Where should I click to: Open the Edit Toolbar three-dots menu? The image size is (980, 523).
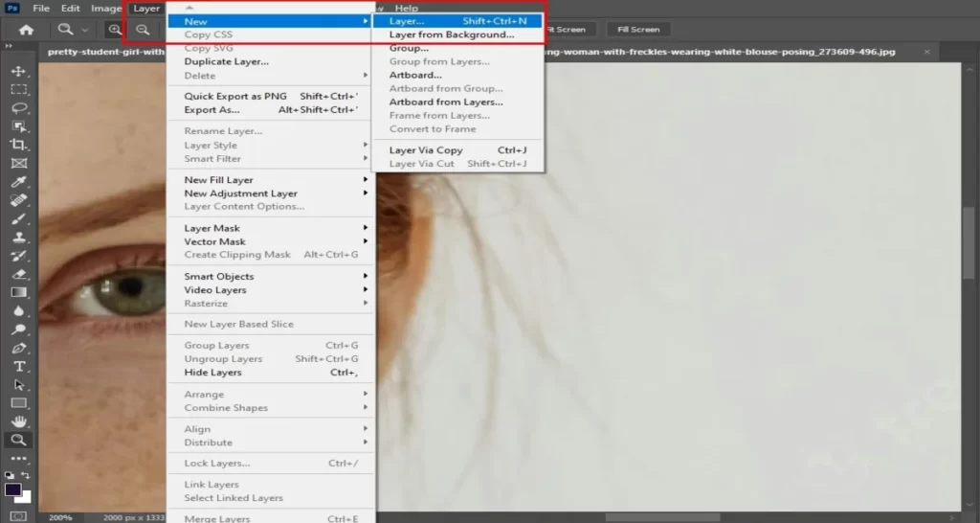pos(19,458)
